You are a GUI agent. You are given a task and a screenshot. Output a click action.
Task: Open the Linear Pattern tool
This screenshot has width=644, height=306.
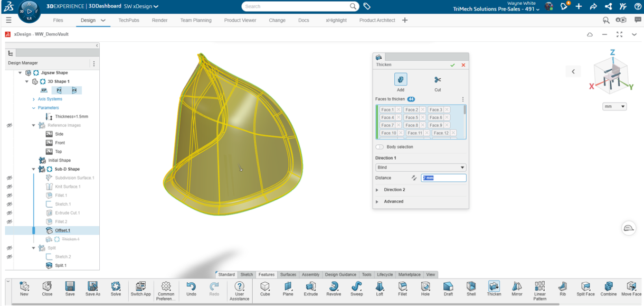coord(539,291)
